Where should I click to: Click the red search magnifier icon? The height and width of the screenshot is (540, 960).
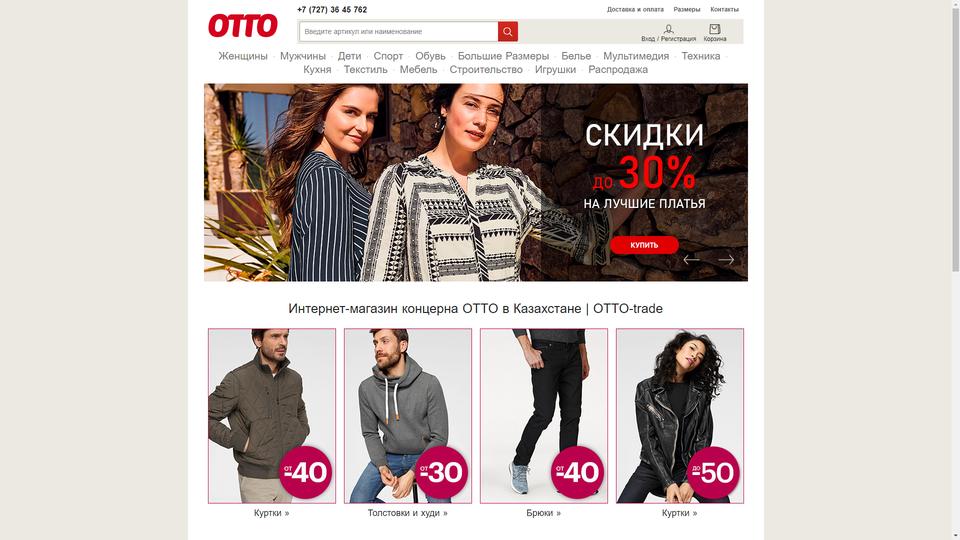coord(508,31)
